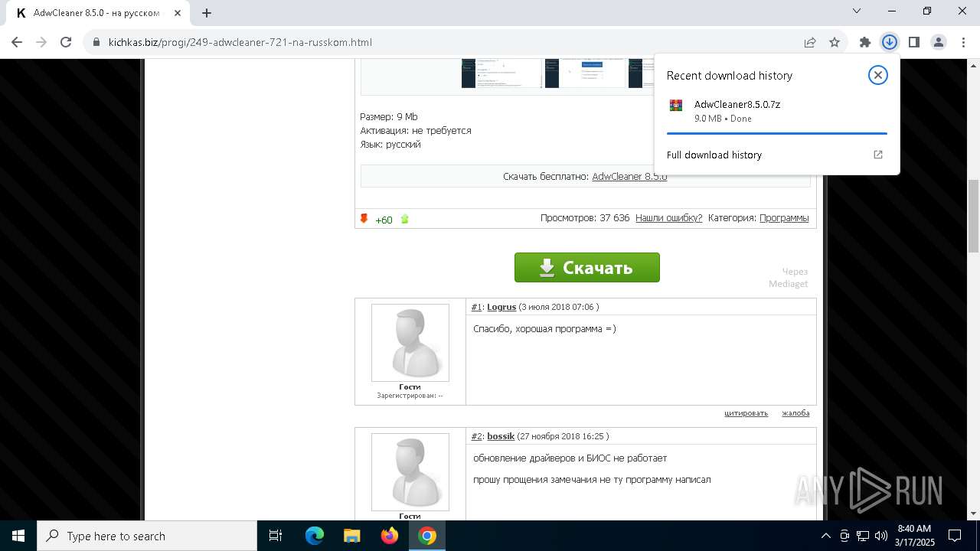Viewport: 980px width, 551px height.
Task: Click the scrollbar down arrow
Action: click(974, 514)
